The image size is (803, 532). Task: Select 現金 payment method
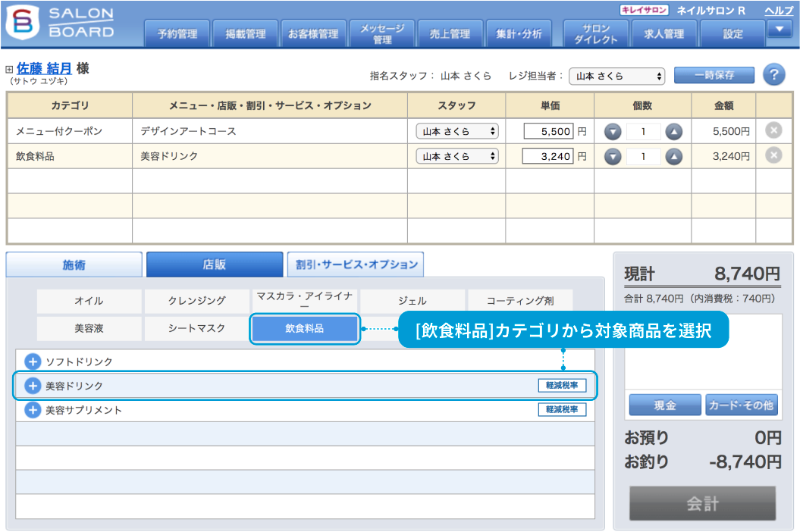[x=664, y=405]
